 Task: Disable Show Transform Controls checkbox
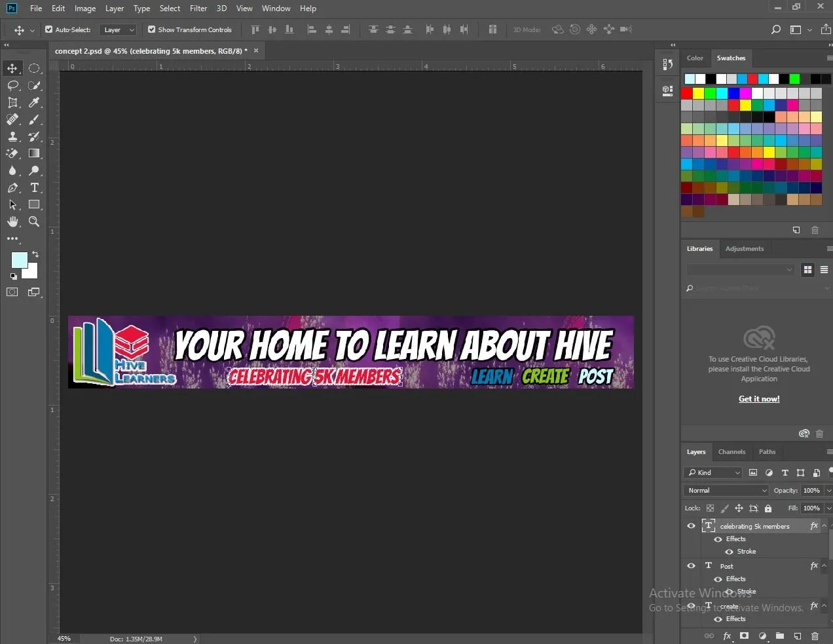(152, 29)
